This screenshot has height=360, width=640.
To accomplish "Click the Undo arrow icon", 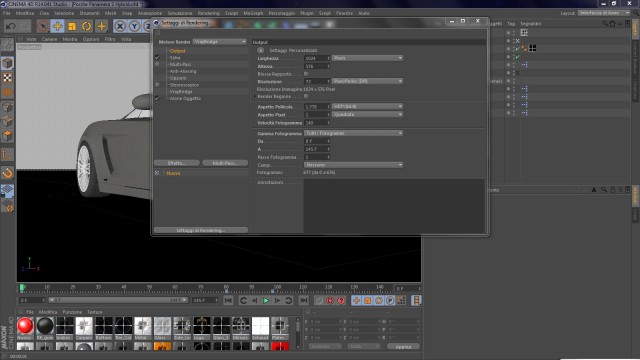I will [x=11, y=27].
